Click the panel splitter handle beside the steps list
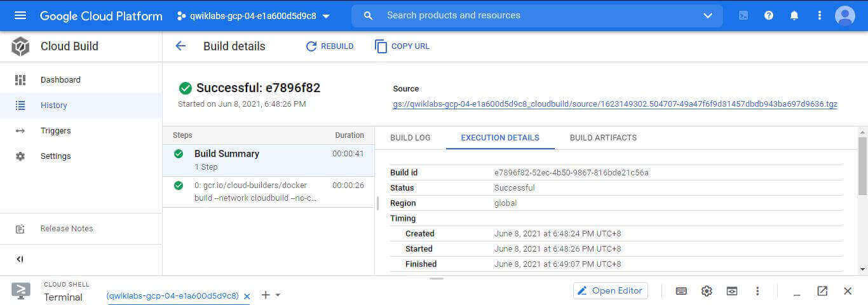The image size is (868, 305). point(377,203)
